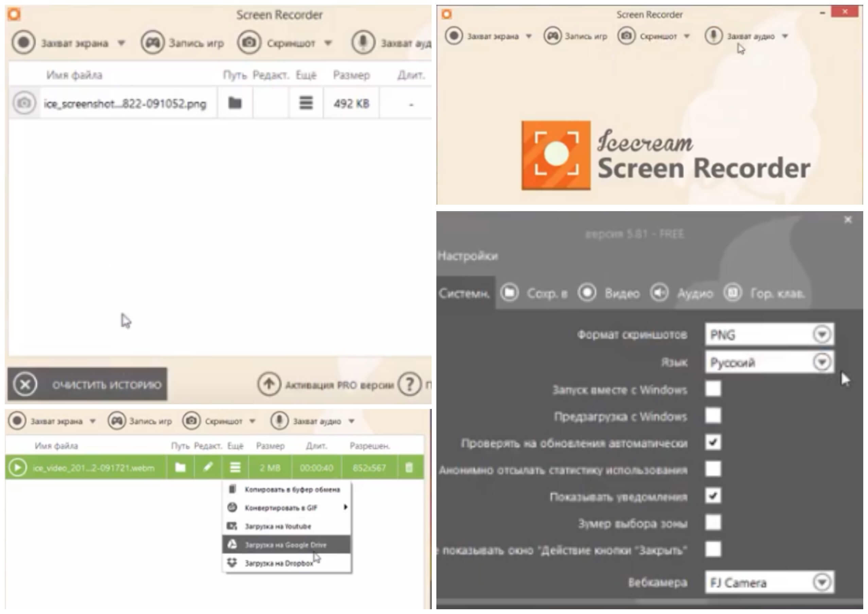Click Имя файла column header in ice_screenshot window
868x614 pixels.
pyautogui.click(x=74, y=75)
